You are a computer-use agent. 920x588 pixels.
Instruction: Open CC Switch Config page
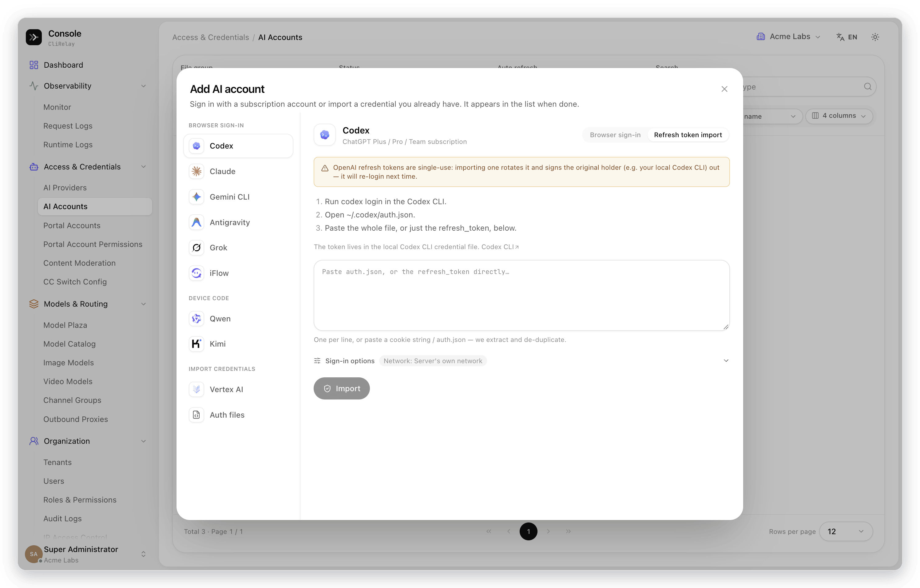tap(75, 282)
